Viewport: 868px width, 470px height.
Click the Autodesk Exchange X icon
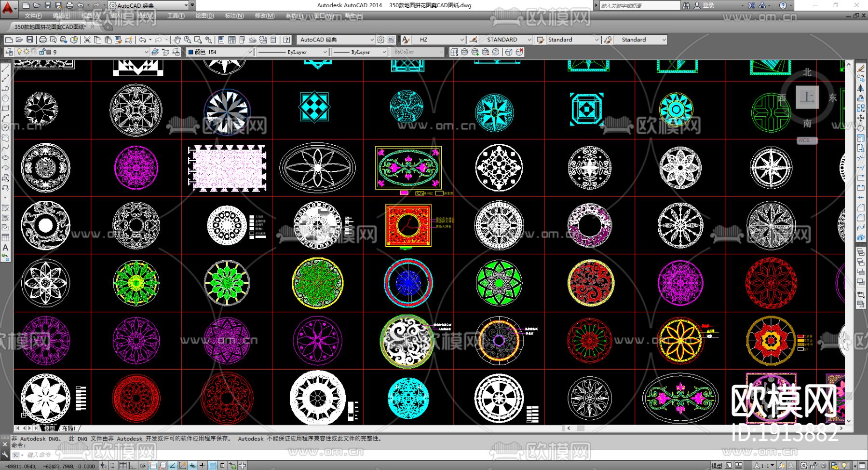point(751,5)
